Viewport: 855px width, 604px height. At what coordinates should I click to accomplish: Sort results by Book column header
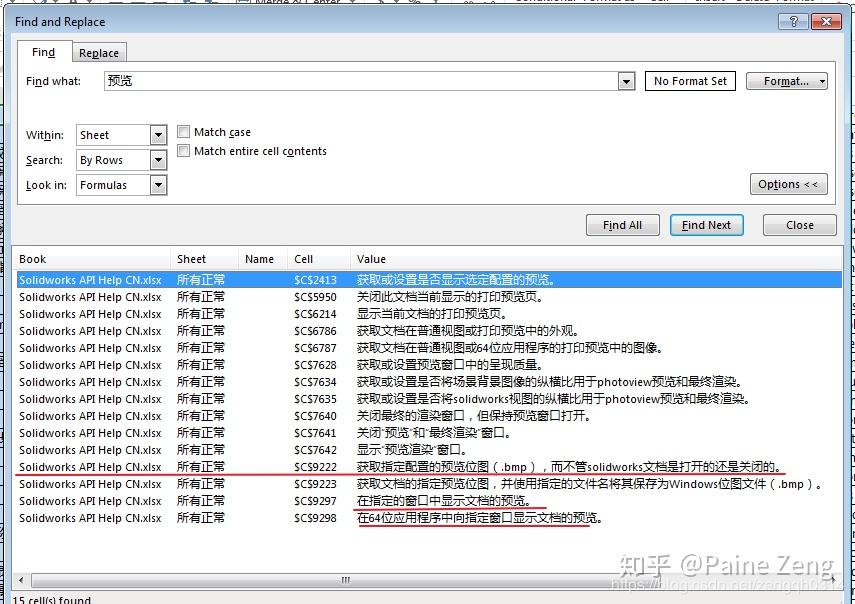(x=91, y=259)
